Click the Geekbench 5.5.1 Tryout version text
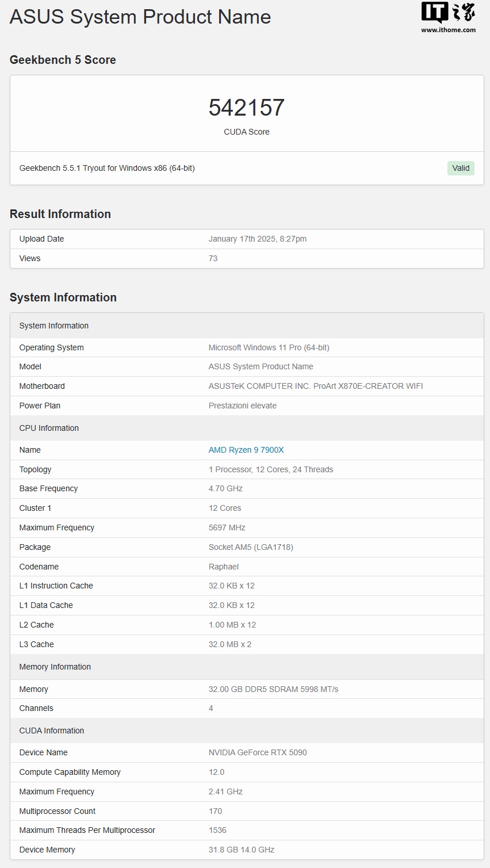 coord(107,168)
